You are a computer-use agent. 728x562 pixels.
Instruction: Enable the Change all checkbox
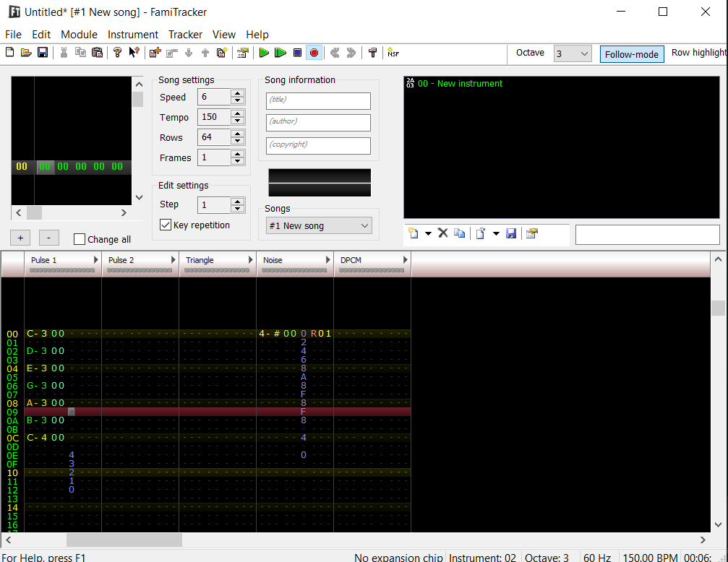(80, 240)
